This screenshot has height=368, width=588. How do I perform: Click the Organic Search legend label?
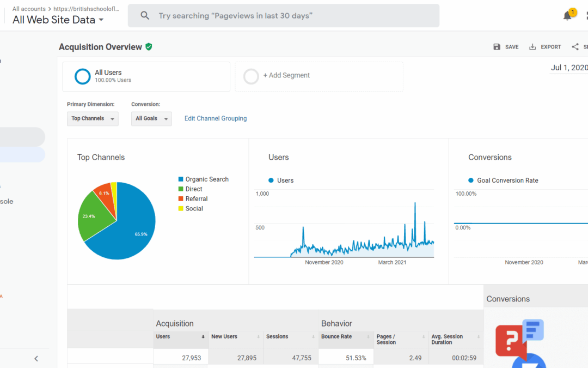207,179
